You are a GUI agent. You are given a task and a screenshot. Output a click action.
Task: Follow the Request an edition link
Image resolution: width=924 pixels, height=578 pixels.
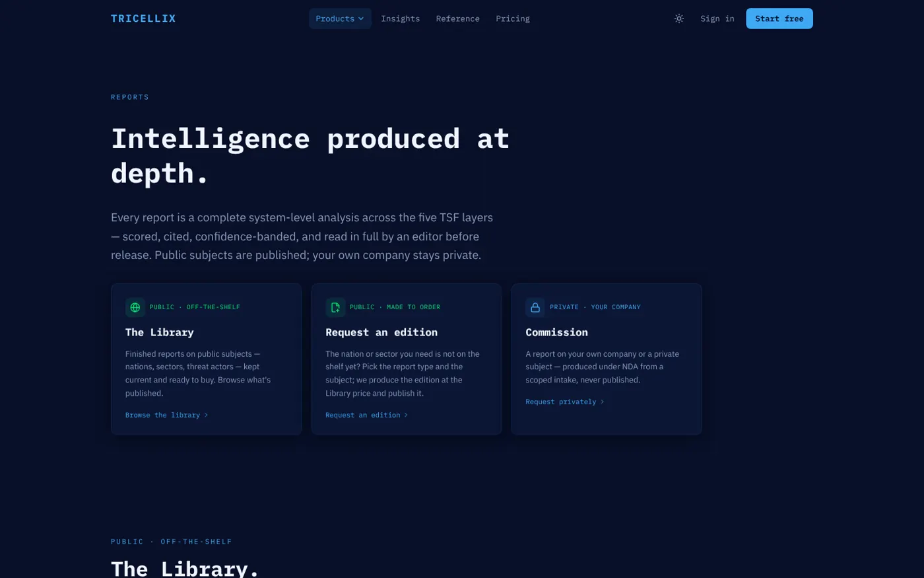coord(366,415)
